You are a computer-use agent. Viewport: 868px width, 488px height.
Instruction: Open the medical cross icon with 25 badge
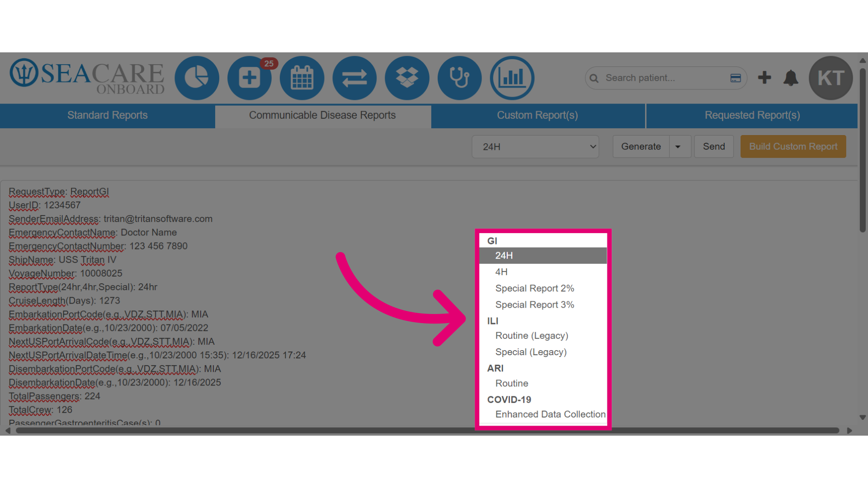tap(250, 78)
